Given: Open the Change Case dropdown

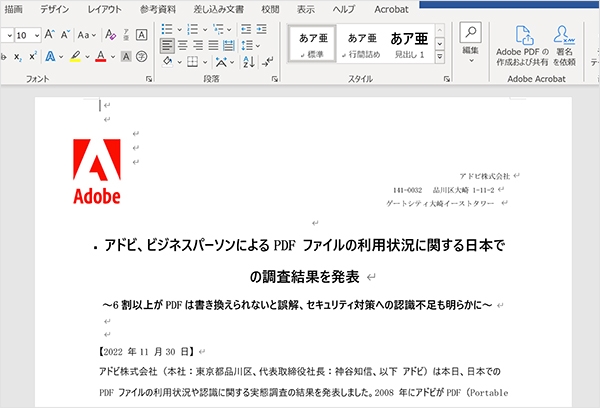Looking at the screenshot, I should point(86,35).
